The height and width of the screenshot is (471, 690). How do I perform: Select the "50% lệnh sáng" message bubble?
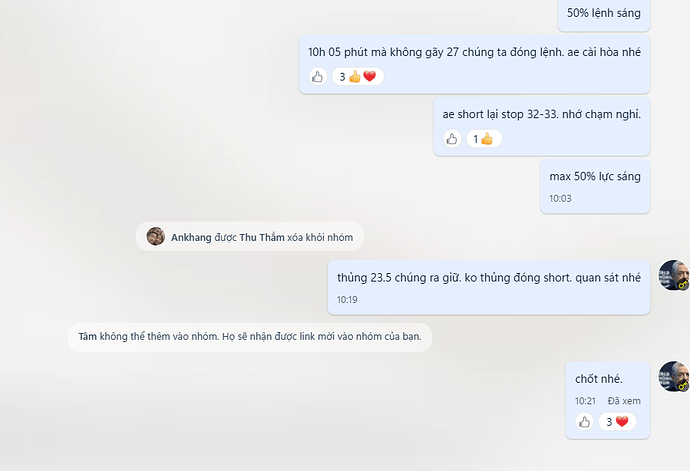[603, 14]
